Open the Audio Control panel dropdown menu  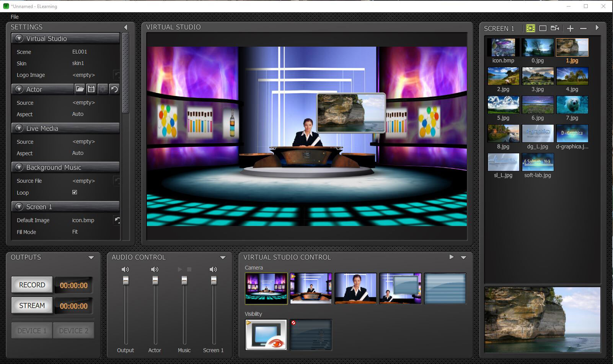tap(223, 258)
